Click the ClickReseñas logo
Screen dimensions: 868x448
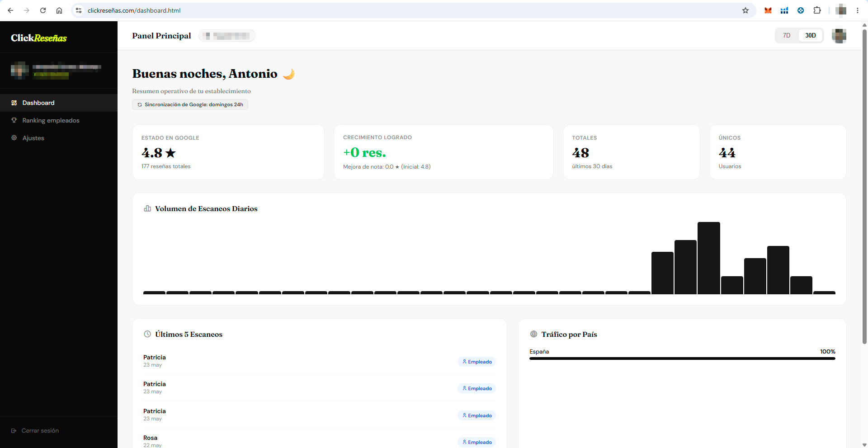click(39, 38)
